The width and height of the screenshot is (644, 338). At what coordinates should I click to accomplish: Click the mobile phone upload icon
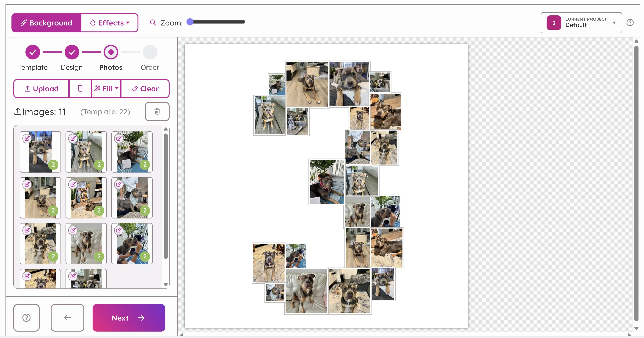[x=80, y=89]
